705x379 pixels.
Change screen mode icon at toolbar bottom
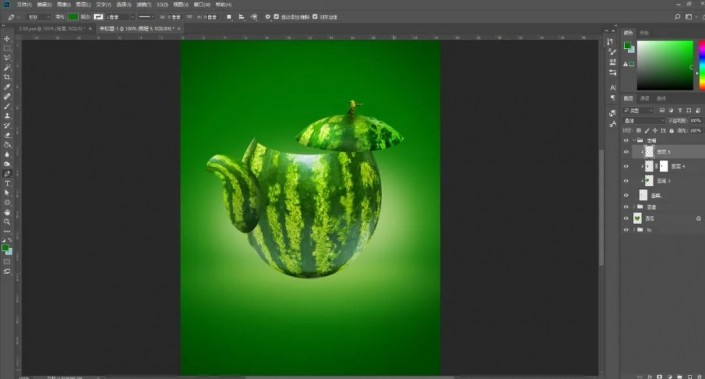[x=7, y=272]
